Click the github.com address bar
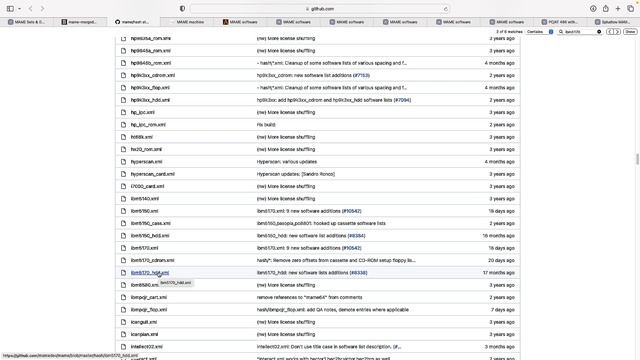Viewport: 640px width, 360px height. [x=320, y=9]
